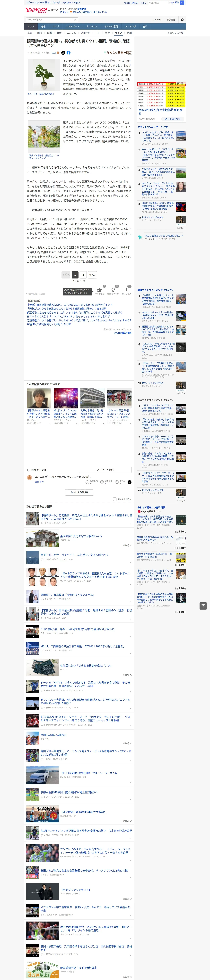Viewport: 210px width, 980px height.
Task: Open access ranking item コンビニの前におり
Action: 158,136
